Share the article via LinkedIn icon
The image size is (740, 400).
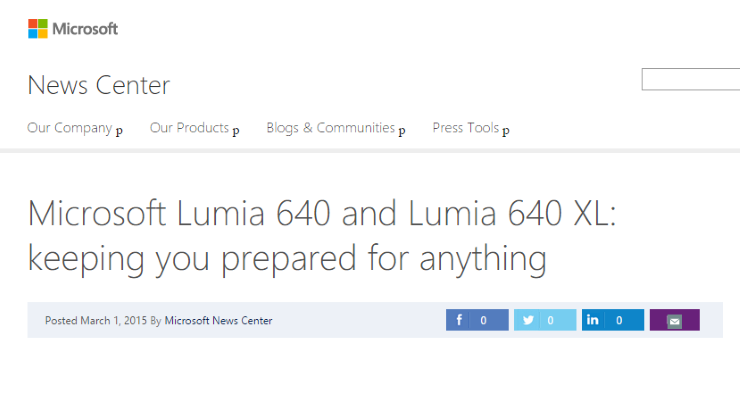click(594, 320)
